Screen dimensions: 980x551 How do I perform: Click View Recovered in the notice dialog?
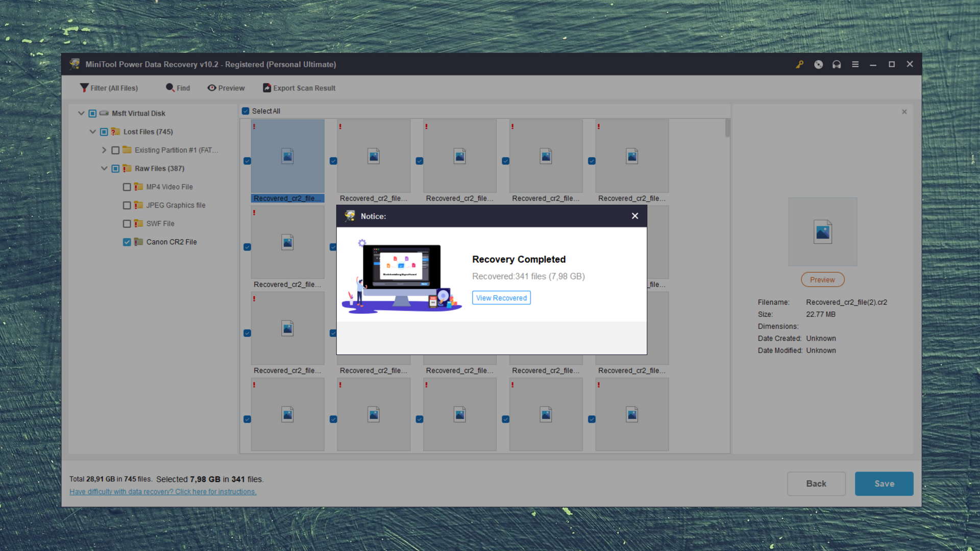[x=501, y=298]
